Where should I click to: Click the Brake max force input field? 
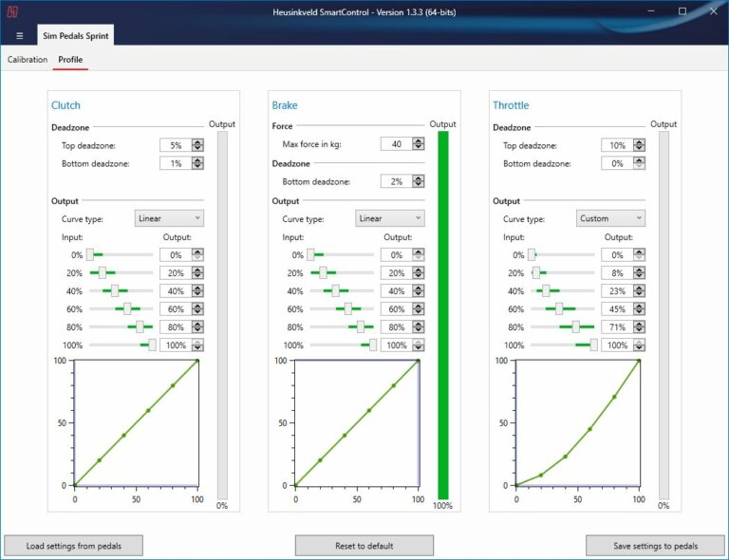pyautogui.click(x=394, y=143)
